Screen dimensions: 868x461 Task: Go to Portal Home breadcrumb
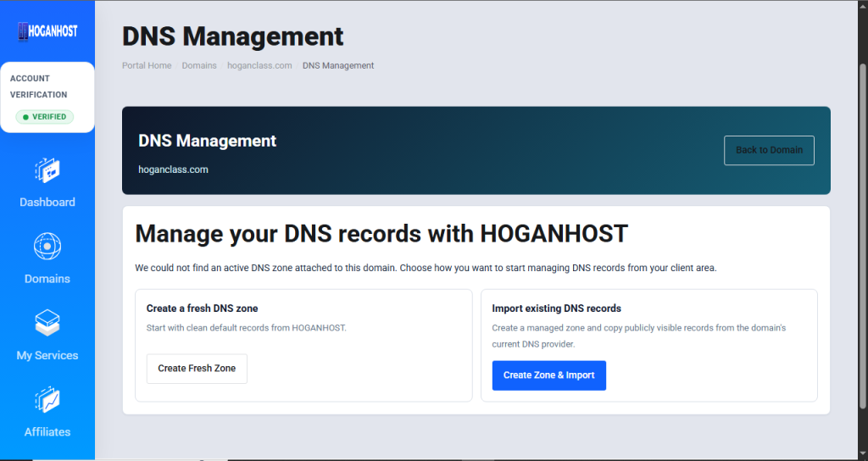[x=147, y=65]
